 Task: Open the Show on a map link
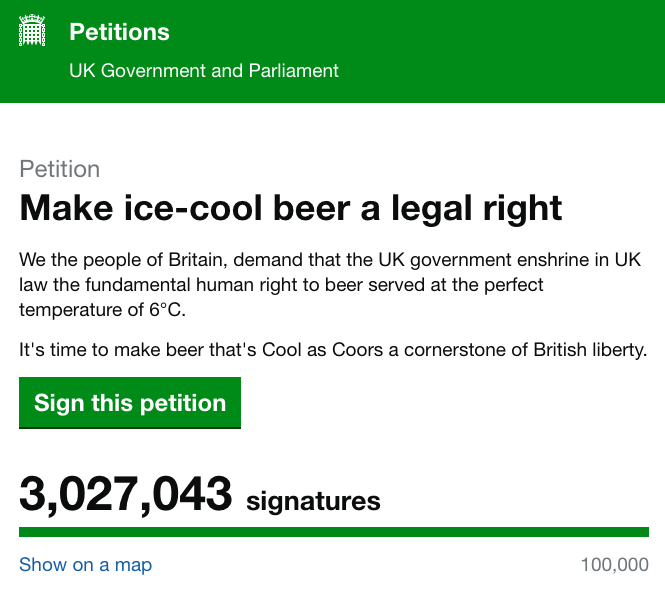coord(85,565)
